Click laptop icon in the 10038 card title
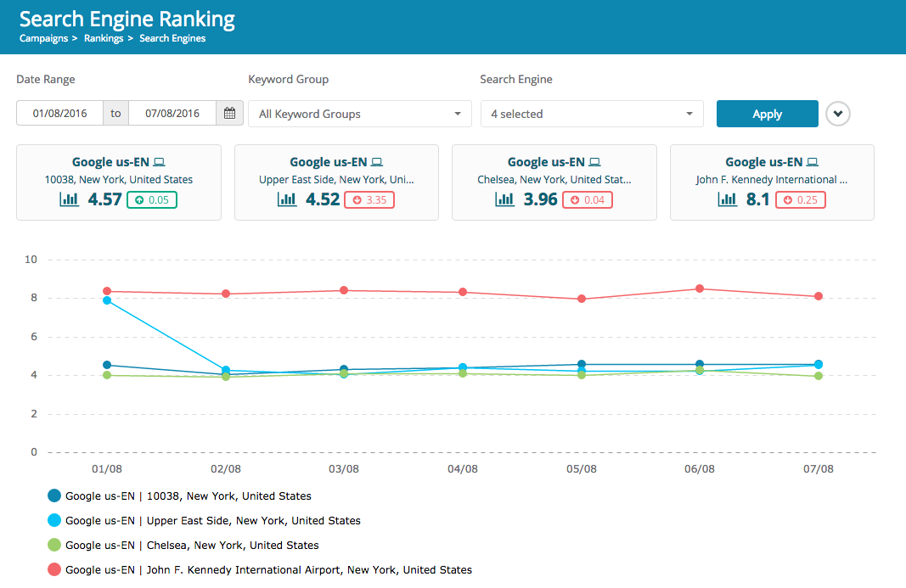906x588 pixels. pyautogui.click(x=159, y=162)
